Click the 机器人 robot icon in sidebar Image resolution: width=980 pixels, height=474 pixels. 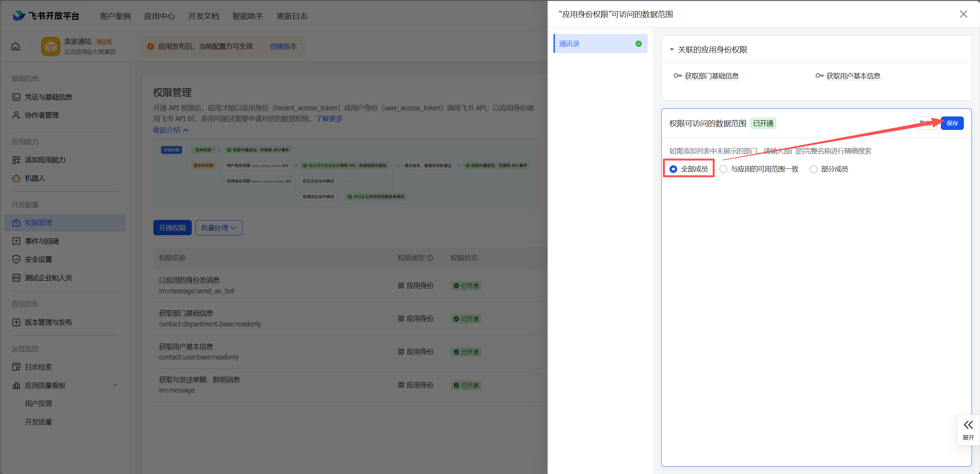[x=16, y=178]
